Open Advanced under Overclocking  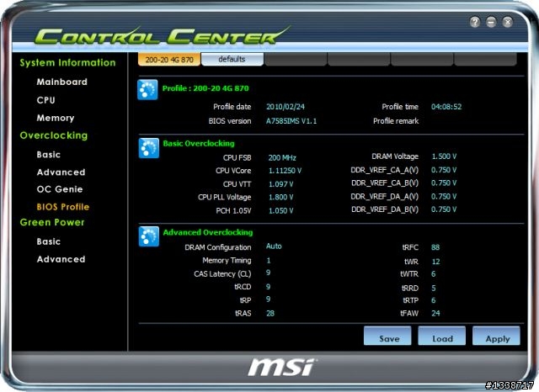pyautogui.click(x=61, y=172)
